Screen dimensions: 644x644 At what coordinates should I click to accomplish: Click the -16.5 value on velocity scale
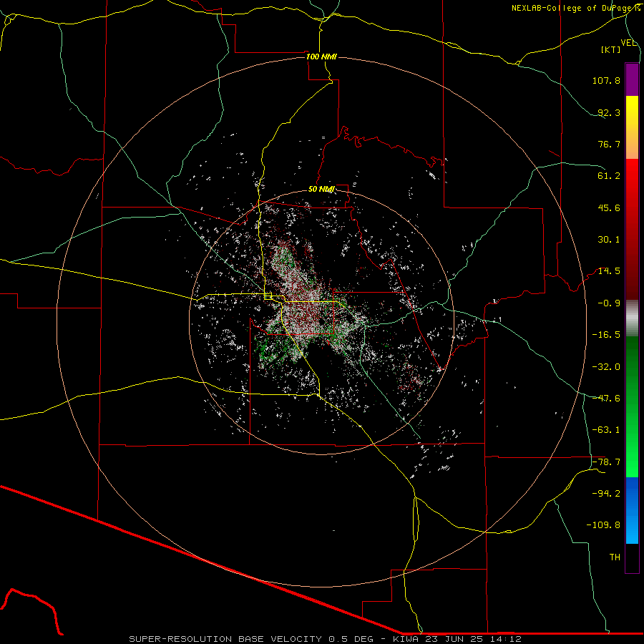click(x=606, y=335)
